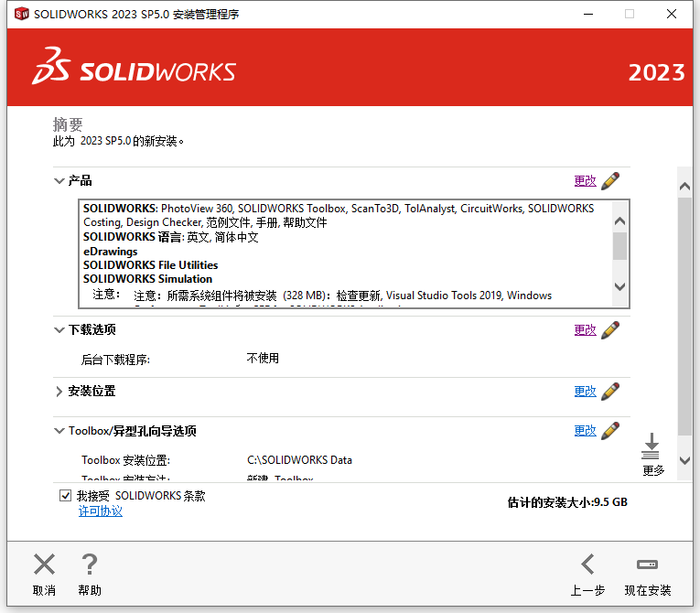Collapse the Toolbox/异型孔向导选项 section

[59, 431]
